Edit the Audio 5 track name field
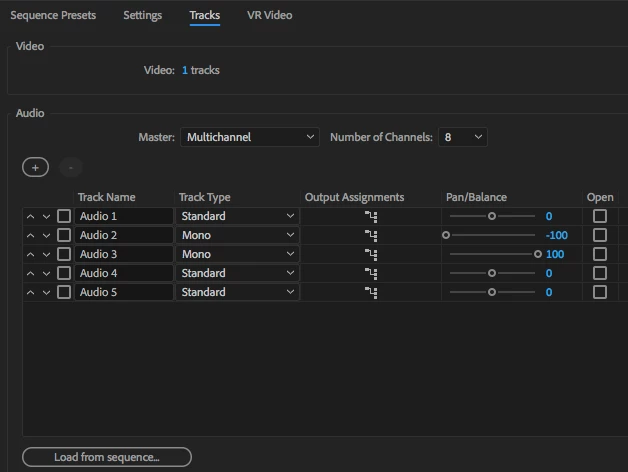Viewport: 628px width, 472px height. point(124,292)
